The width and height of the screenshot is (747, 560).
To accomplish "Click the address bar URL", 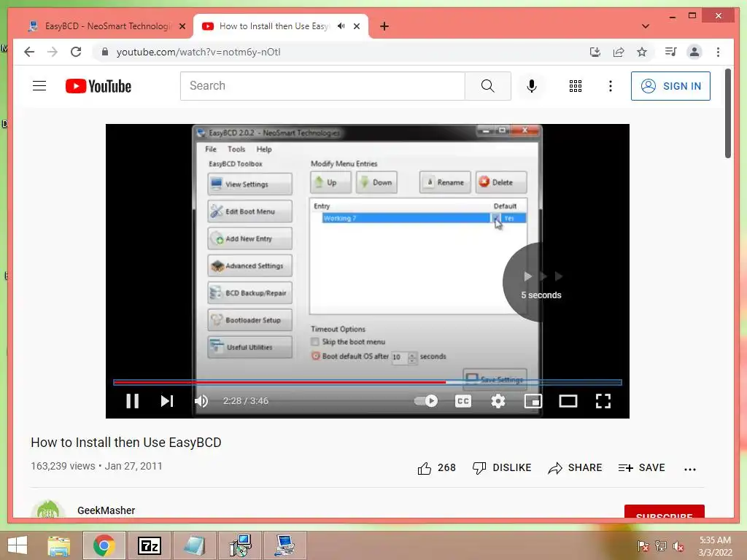I will [x=198, y=52].
